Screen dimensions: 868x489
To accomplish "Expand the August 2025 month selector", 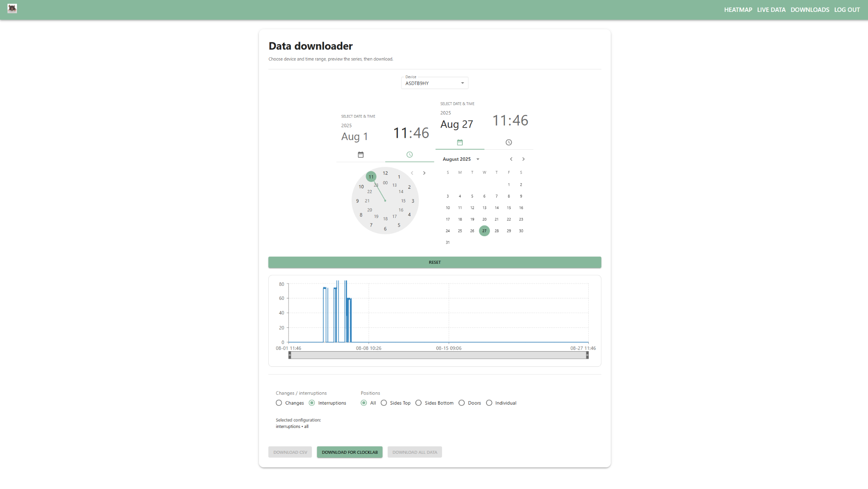I will [461, 159].
